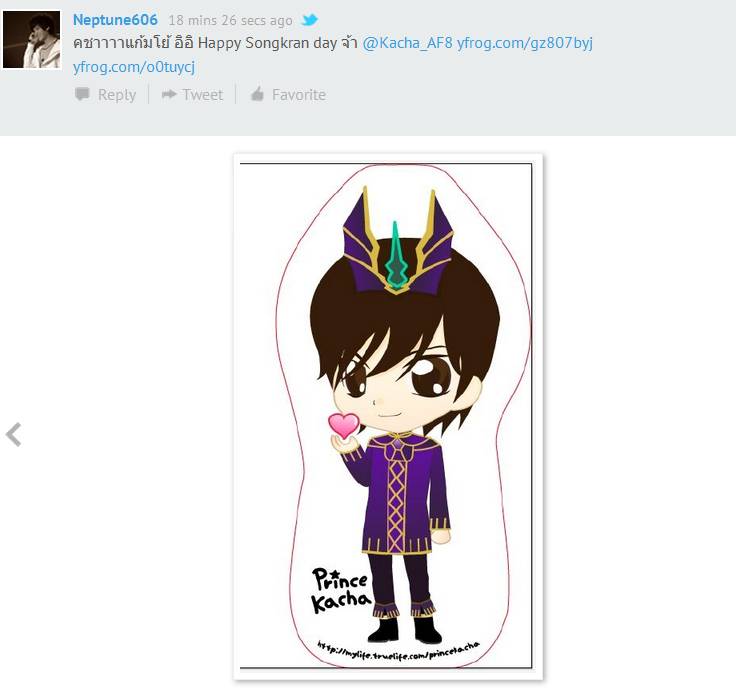This screenshot has width=736, height=690.
Task: Click the Favorite text button
Action: tap(299, 95)
